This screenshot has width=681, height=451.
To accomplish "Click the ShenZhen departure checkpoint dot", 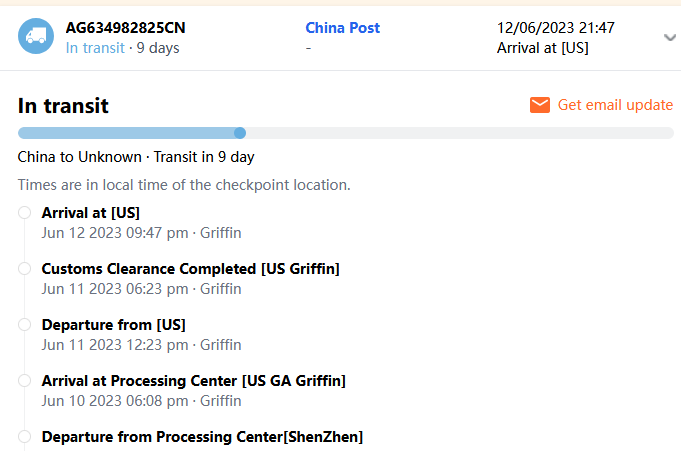I will coord(24,436).
